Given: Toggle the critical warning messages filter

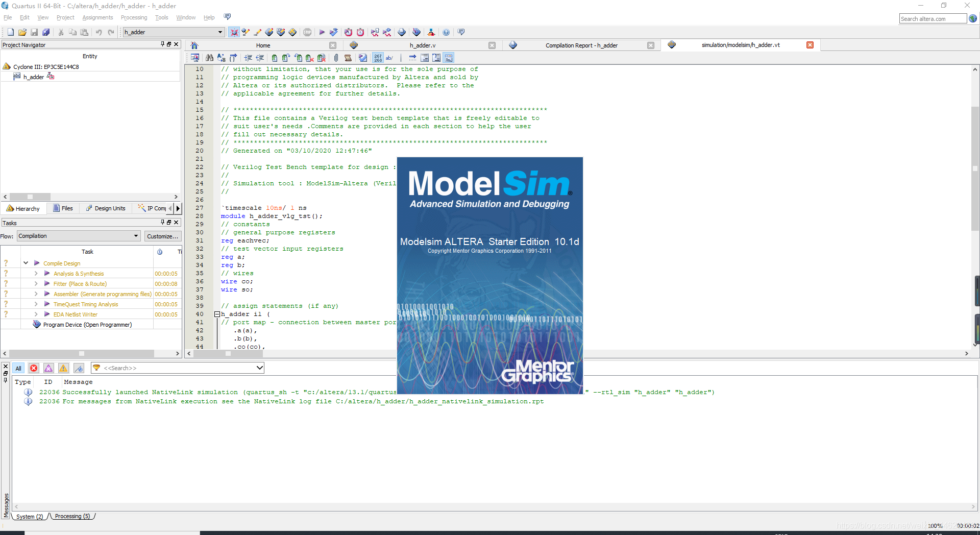Looking at the screenshot, I should (x=48, y=368).
